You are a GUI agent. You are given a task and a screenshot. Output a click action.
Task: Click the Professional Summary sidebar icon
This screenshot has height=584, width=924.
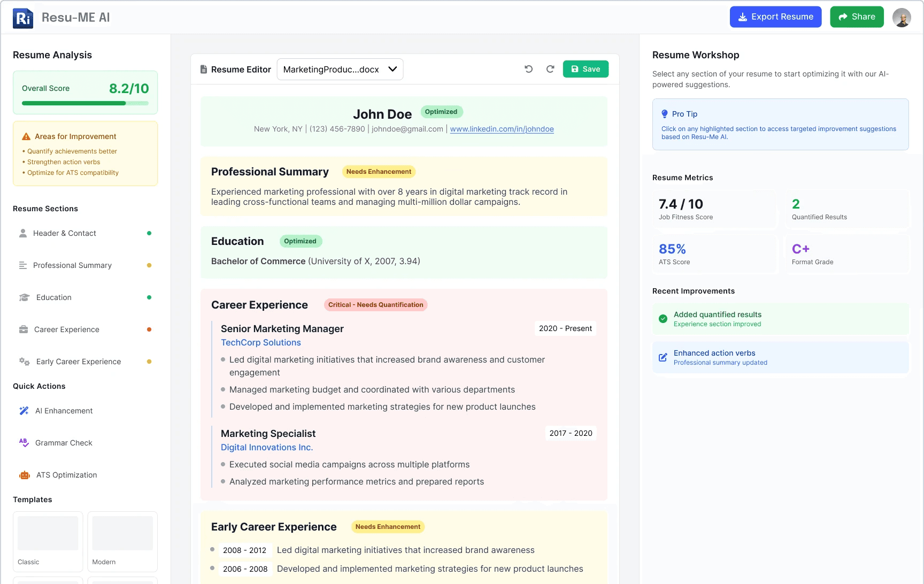22,265
